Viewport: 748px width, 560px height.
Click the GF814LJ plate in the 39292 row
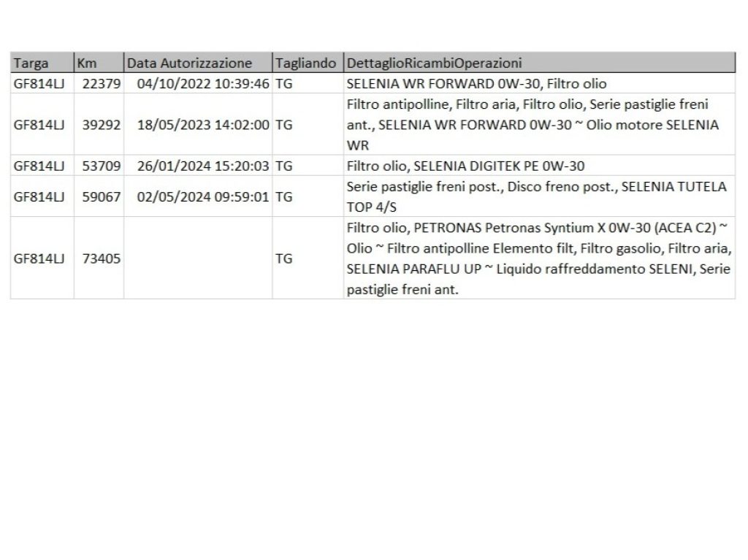tap(42, 125)
